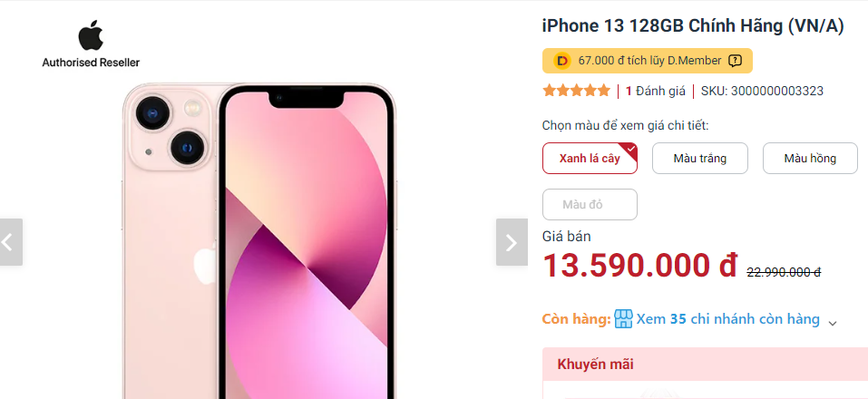This screenshot has height=399, width=868.
Task: Show next product image arrow
Action: 512,242
